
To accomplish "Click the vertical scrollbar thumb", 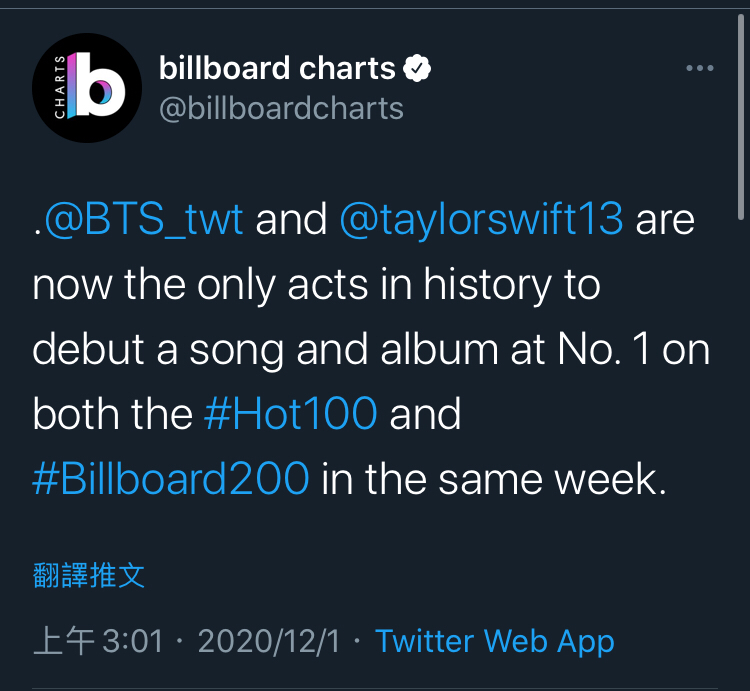I will point(740,117).
